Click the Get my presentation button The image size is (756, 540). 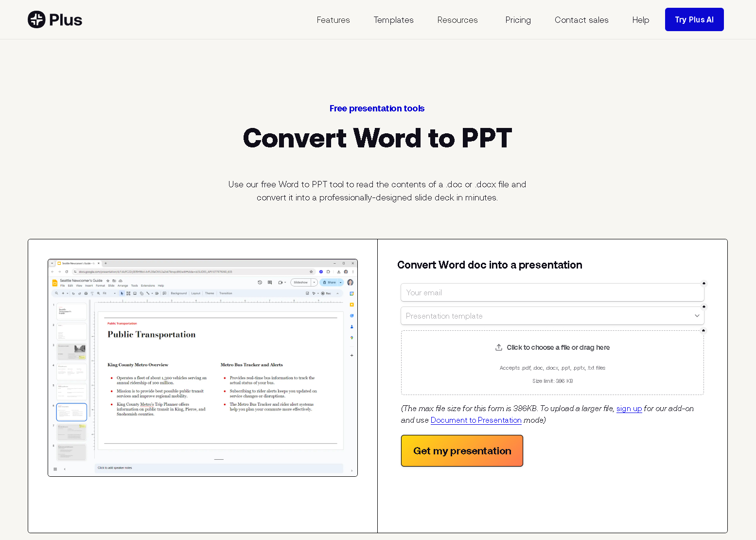click(461, 451)
